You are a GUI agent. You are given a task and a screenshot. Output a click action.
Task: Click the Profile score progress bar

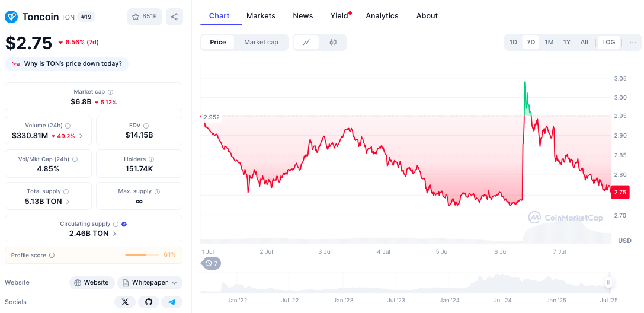142,255
